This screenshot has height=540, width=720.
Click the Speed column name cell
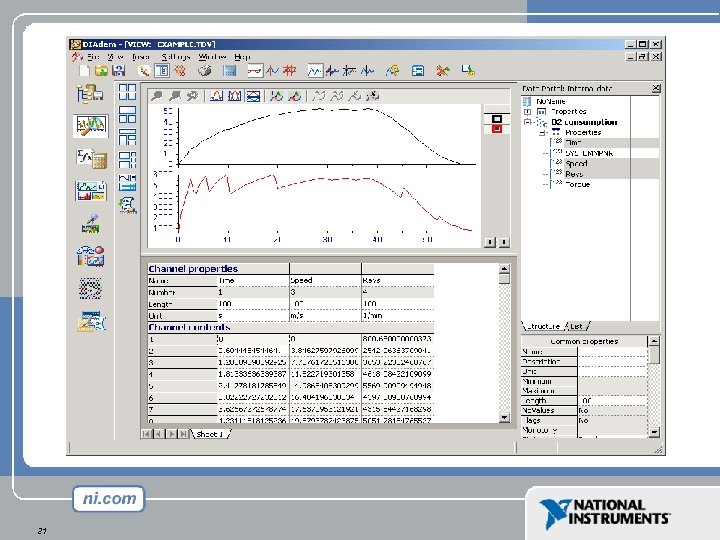pos(325,280)
